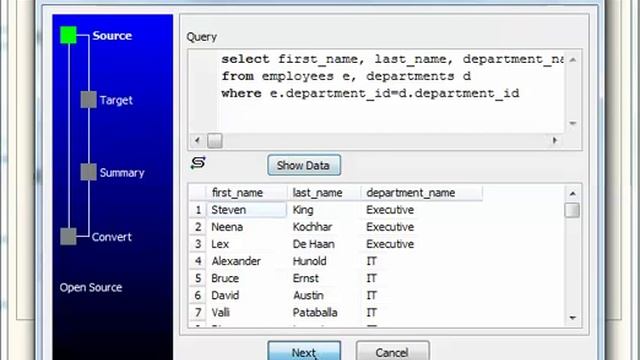The width and height of the screenshot is (640, 360).
Task: Click the Show Data button
Action: (304, 165)
